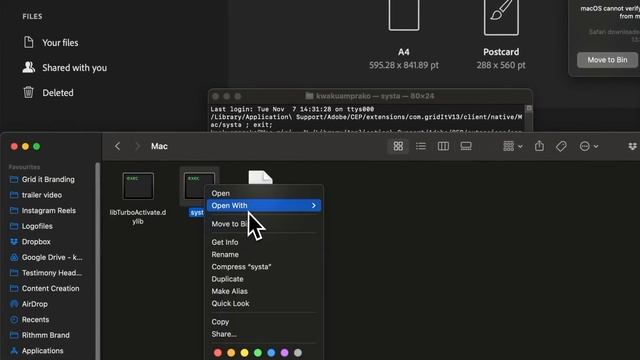640x360 pixels.
Task: Open Dropbox in Finder sidebar
Action: coord(36,242)
